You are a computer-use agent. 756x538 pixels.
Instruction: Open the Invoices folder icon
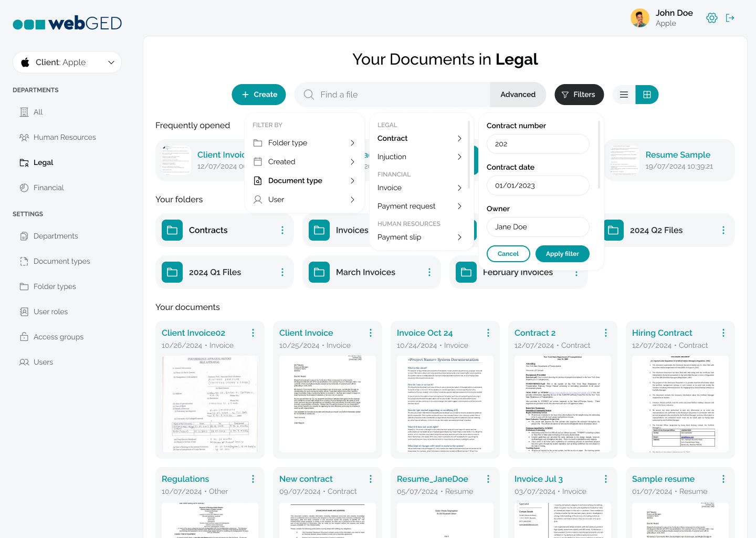[319, 230]
